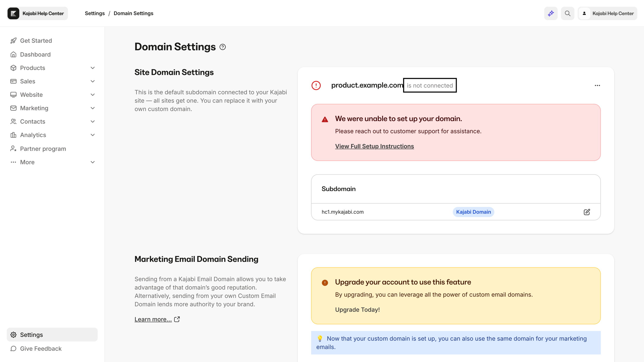
Task: Click the Marketing envelope icon
Action: pyautogui.click(x=13, y=108)
